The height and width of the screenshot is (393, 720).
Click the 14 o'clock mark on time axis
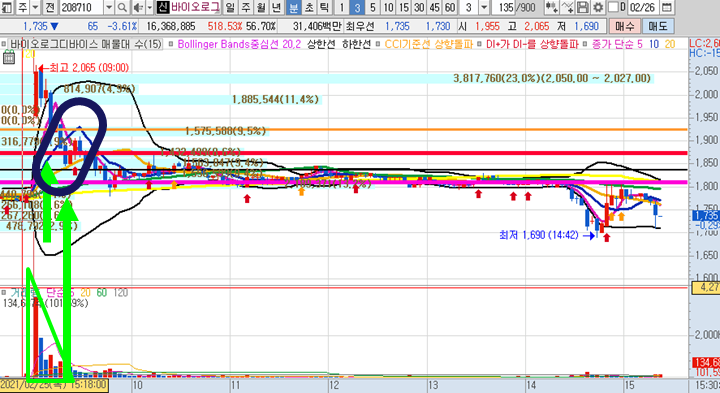531,385
